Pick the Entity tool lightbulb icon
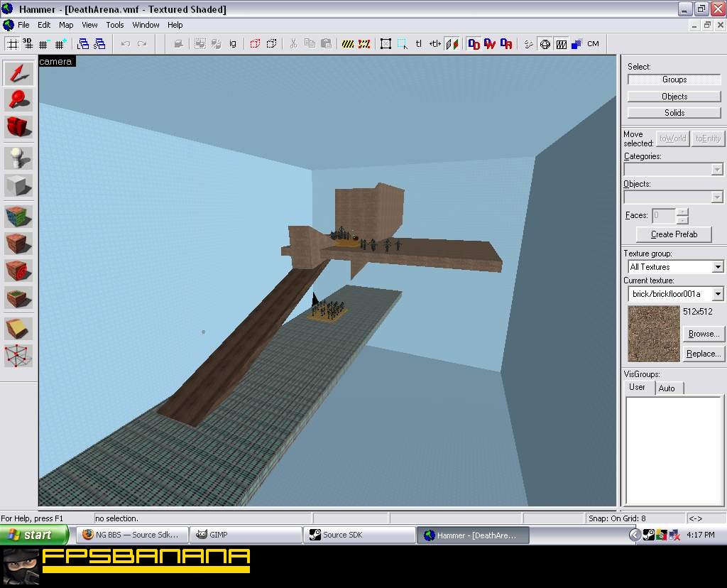Screen dimensions: 727x588 [18, 158]
